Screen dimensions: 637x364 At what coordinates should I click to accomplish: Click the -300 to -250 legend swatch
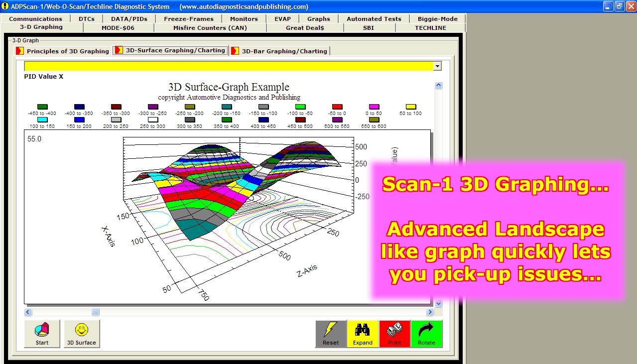point(153,107)
